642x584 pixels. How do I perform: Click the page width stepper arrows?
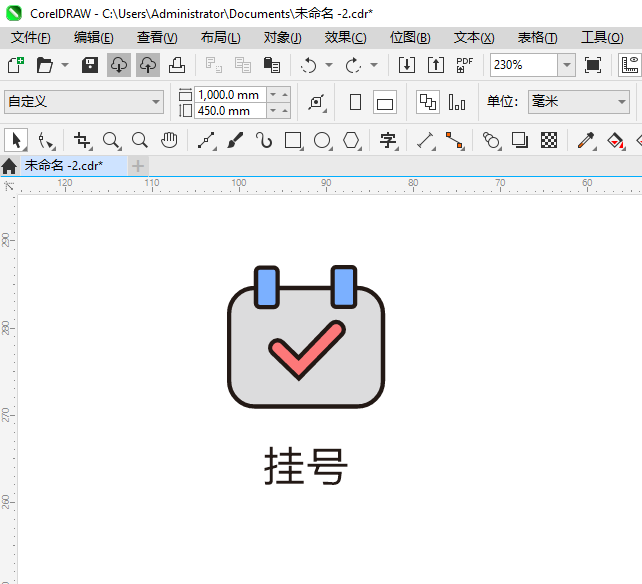pyautogui.click(x=279, y=95)
